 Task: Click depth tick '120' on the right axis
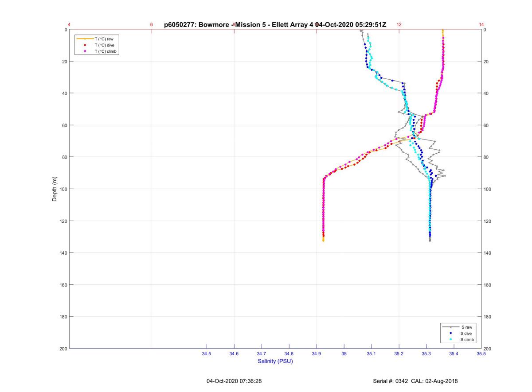488,221
